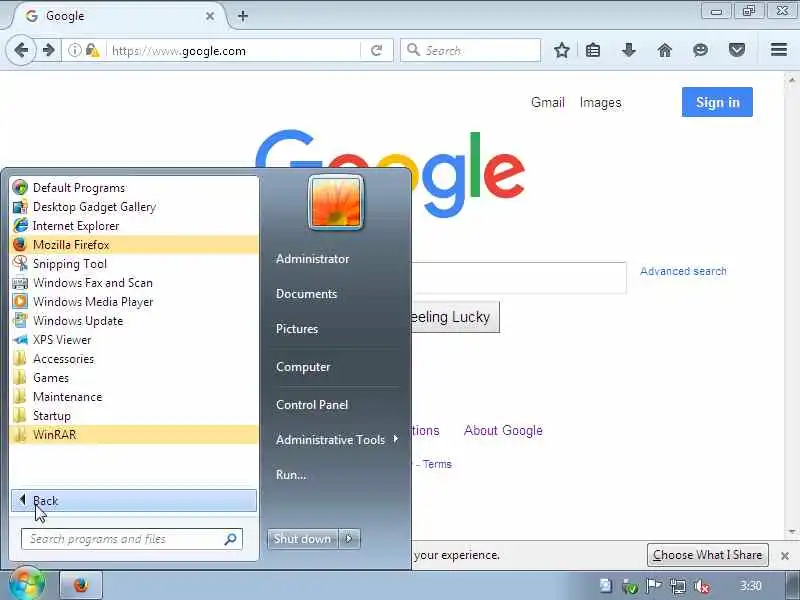Launch Windows Media Player
Viewport: 800px width, 600px height.
click(x=134, y=302)
